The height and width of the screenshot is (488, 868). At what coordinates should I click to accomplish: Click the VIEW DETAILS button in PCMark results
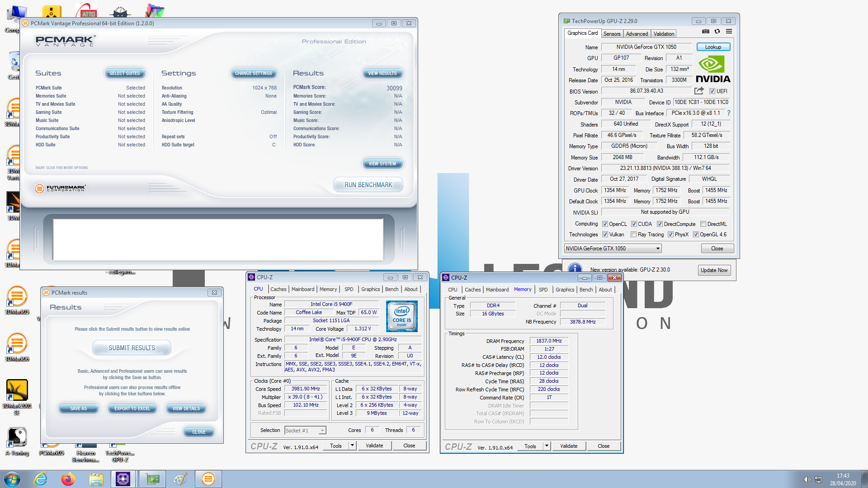186,408
